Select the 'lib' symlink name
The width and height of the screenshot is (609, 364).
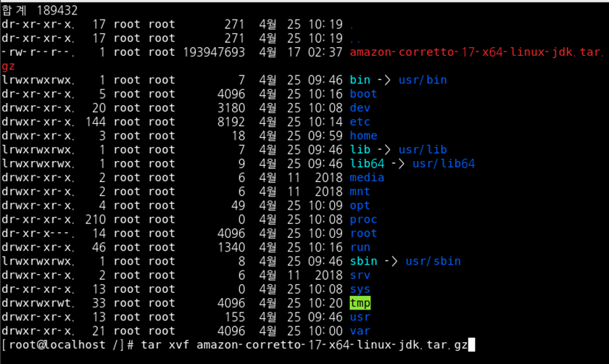360,149
